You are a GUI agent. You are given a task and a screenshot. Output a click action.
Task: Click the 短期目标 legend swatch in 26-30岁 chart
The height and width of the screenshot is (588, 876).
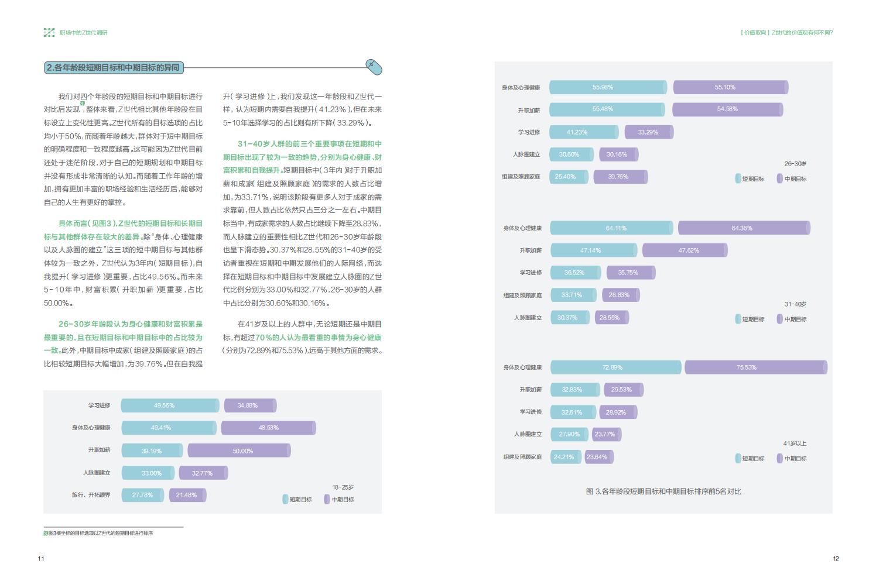coord(738,178)
